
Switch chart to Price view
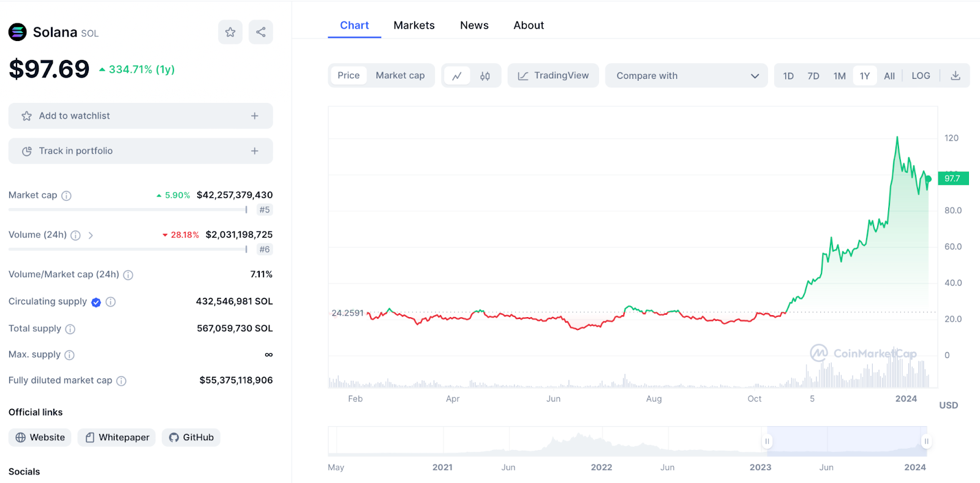(349, 75)
